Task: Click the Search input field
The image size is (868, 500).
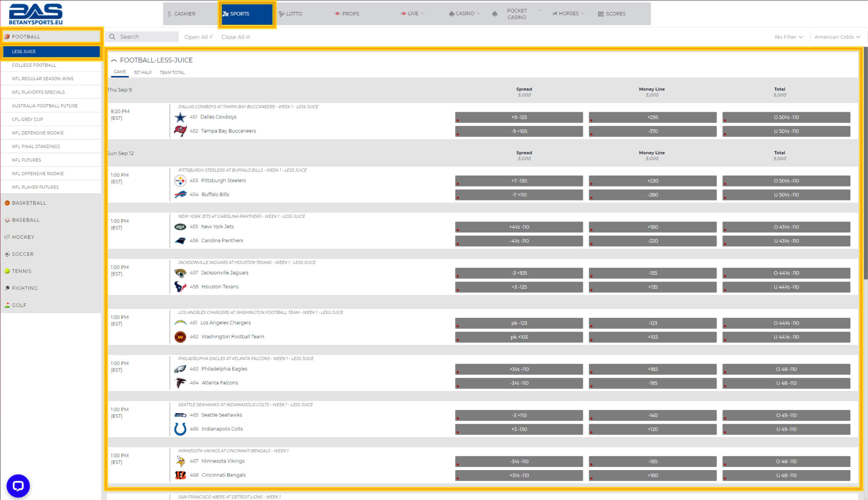Action: pos(143,37)
